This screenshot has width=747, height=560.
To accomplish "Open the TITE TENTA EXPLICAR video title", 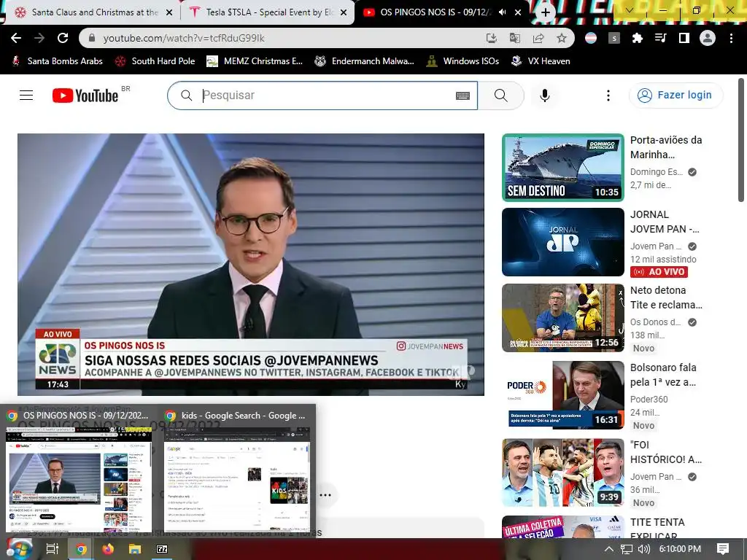I will pyautogui.click(x=657, y=528).
